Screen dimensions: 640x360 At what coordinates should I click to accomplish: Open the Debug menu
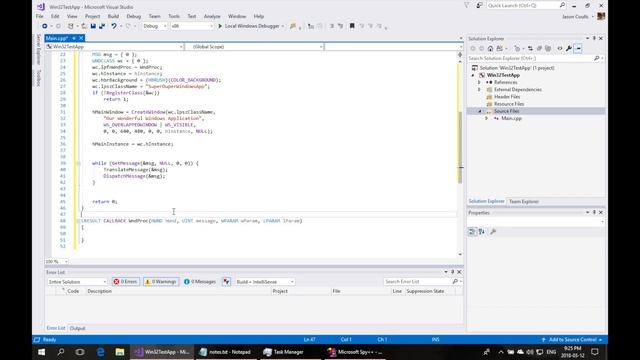tap(133, 16)
